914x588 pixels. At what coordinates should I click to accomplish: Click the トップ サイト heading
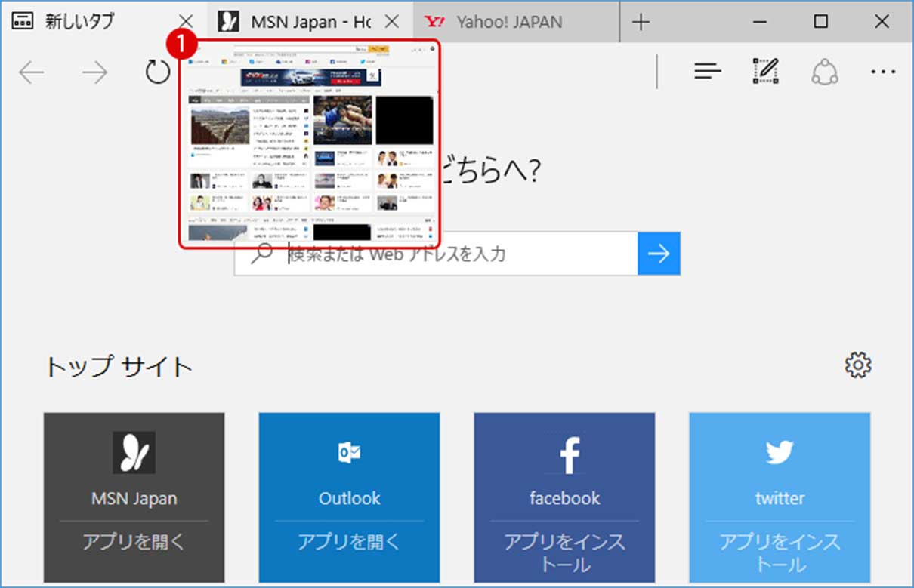pyautogui.click(x=119, y=367)
